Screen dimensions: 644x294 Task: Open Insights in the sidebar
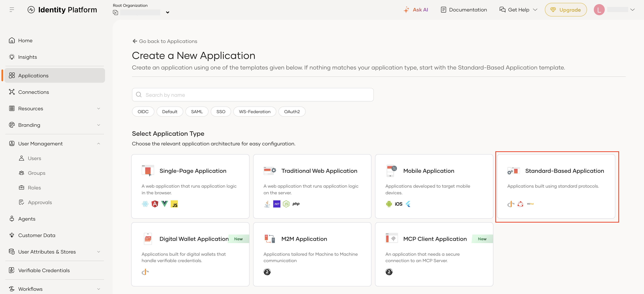click(x=55, y=57)
